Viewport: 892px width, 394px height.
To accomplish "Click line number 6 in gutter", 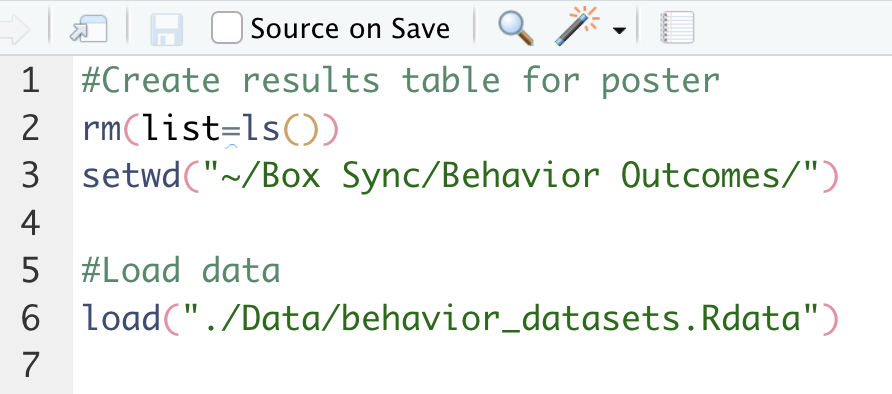I will pyautogui.click(x=30, y=318).
